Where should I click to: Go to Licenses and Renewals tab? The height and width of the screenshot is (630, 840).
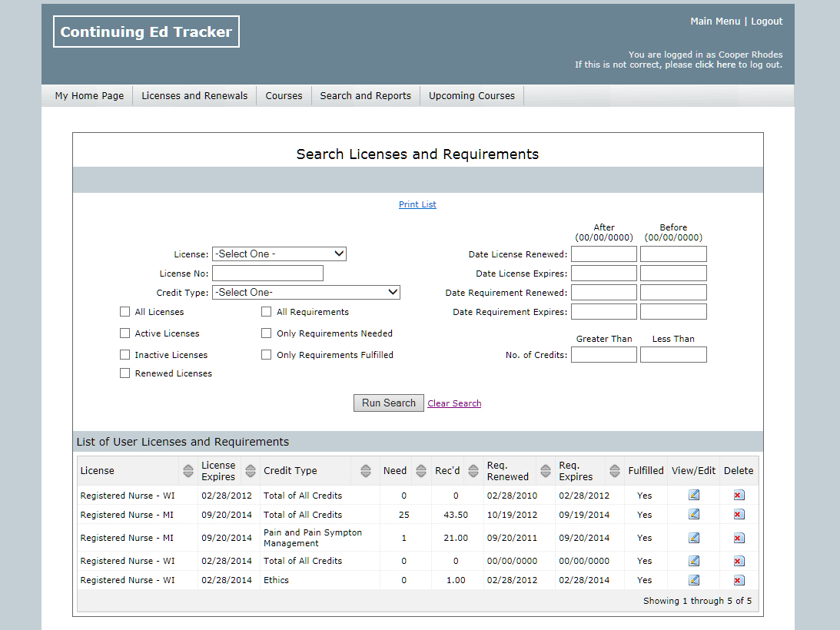[194, 96]
